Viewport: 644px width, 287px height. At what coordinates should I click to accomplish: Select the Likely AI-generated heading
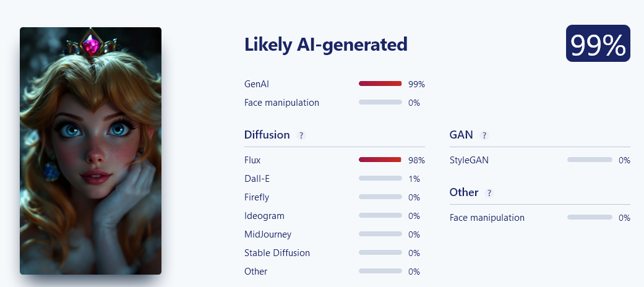coord(325,45)
